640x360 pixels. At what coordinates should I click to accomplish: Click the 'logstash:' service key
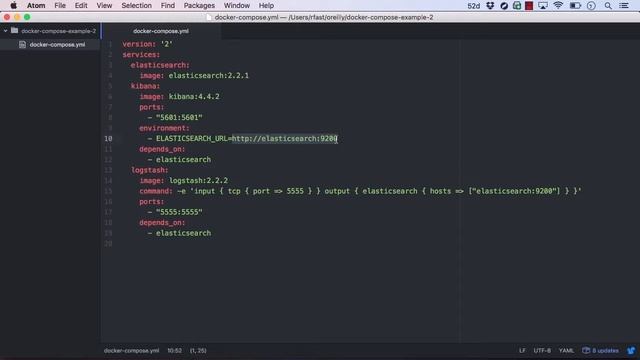point(149,170)
